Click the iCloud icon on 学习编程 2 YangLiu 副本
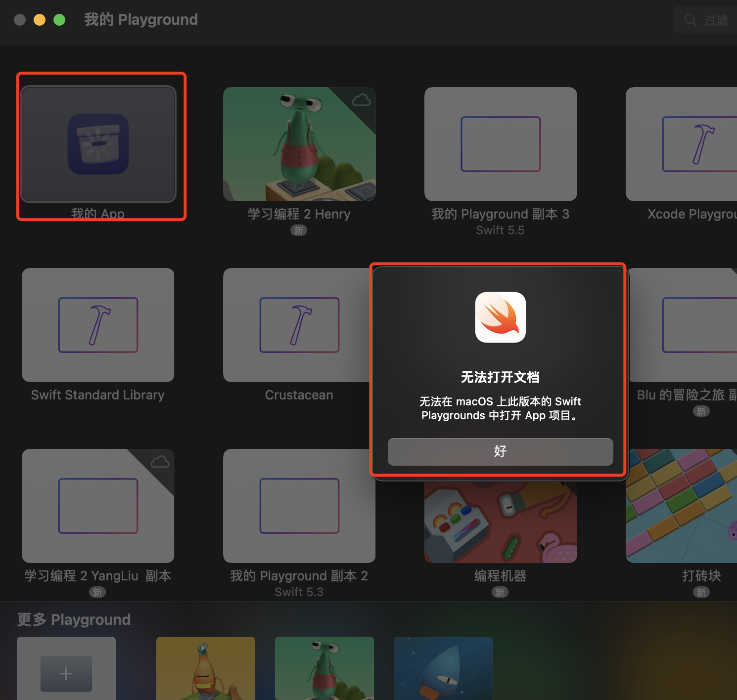This screenshot has width=737, height=700. click(x=160, y=462)
